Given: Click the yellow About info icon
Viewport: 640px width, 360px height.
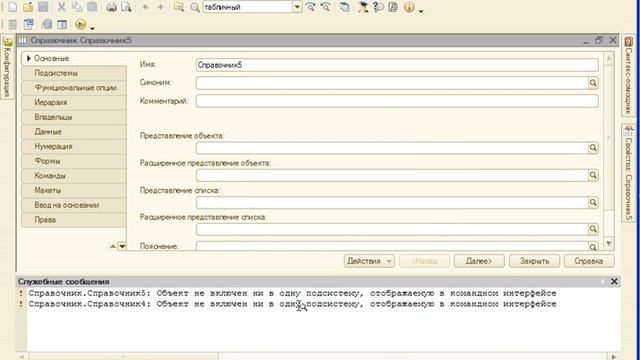Looking at the screenshot, I should coord(409,7).
